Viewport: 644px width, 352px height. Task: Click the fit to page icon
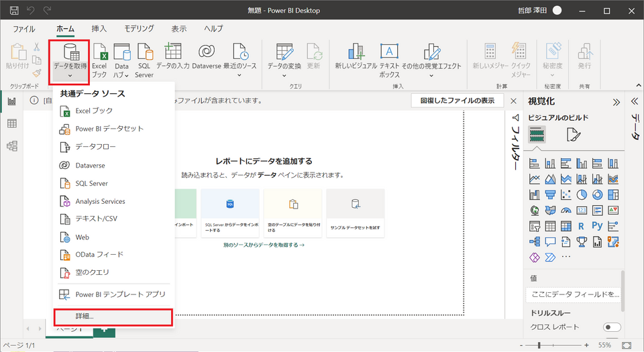tap(627, 345)
